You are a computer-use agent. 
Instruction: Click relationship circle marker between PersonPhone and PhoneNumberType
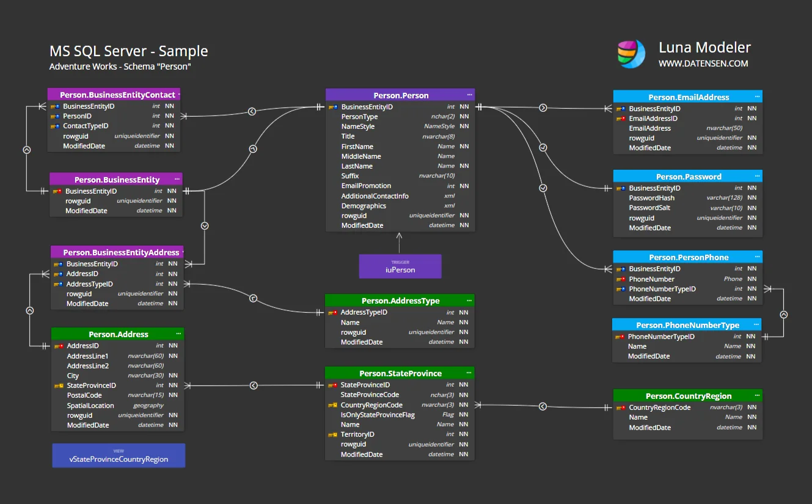coord(784,315)
